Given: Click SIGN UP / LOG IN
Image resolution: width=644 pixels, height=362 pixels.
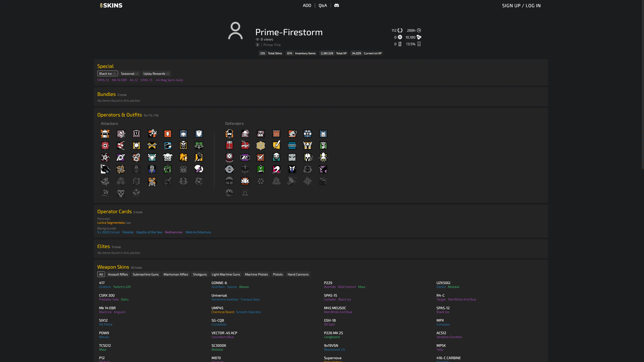Looking at the screenshot, I should pos(521,6).
